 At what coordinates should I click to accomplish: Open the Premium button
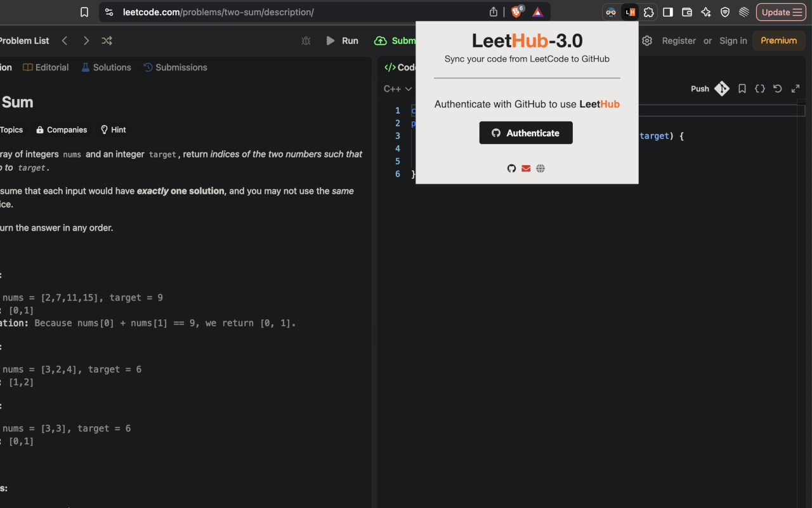779,41
